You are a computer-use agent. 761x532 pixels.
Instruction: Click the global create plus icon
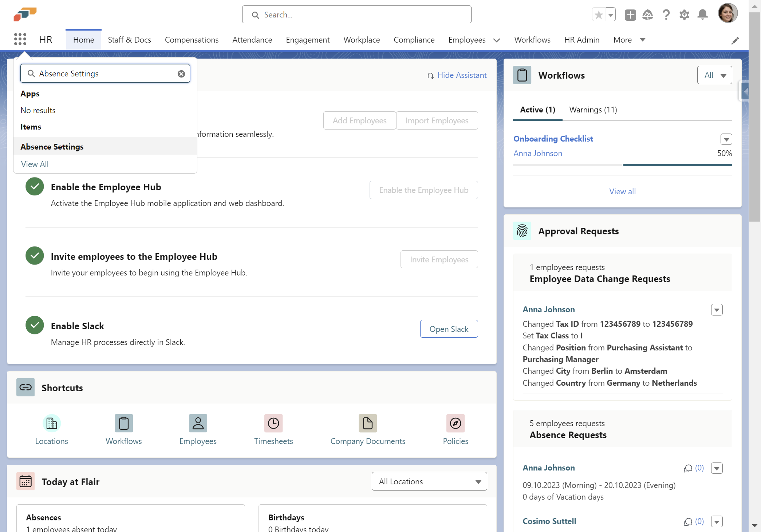(630, 15)
